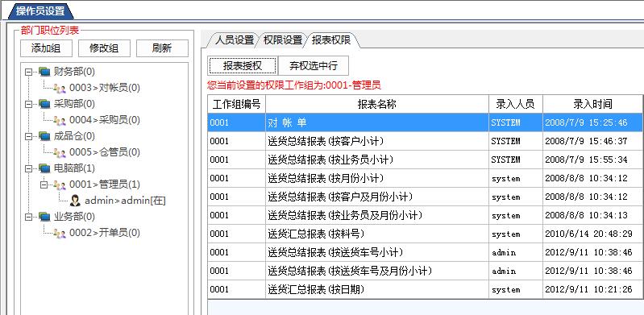Click the group icon beside 0005>仓管员
Image resolution: width=644 pixels, height=315 pixels.
[x=60, y=153]
